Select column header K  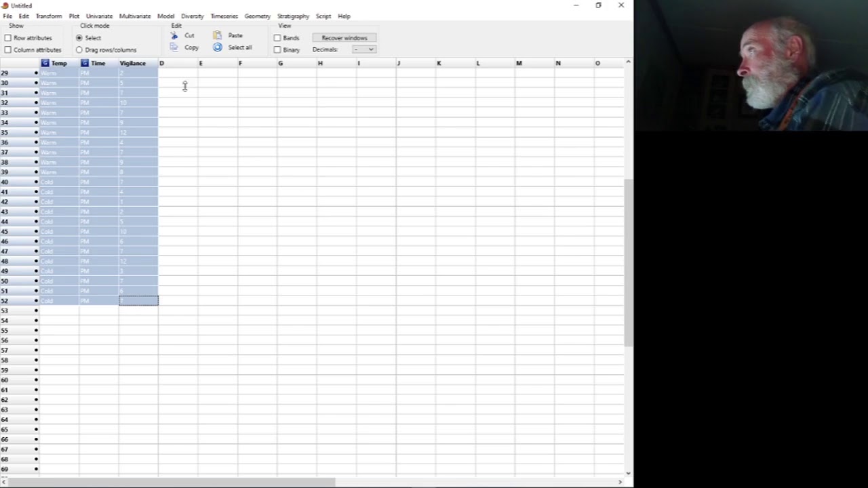[x=455, y=63]
